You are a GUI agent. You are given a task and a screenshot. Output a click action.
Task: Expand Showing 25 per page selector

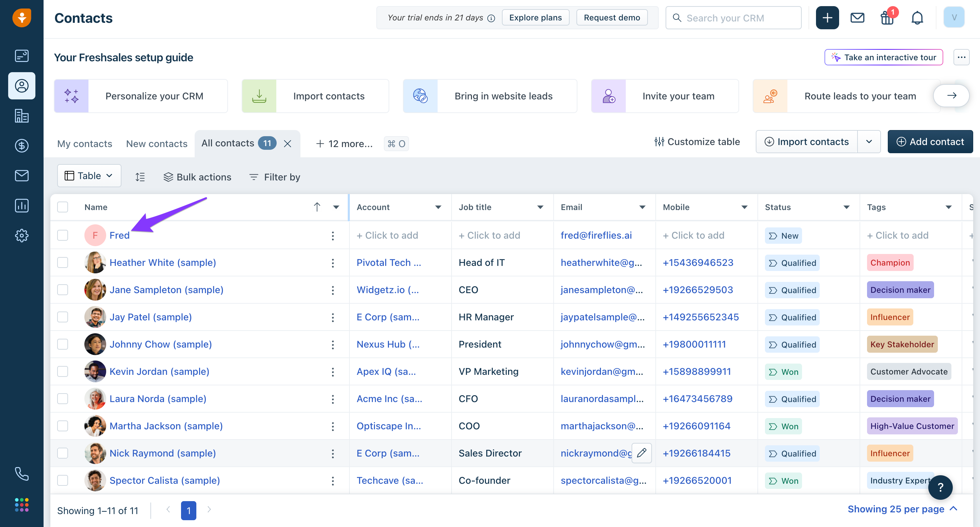902,509
